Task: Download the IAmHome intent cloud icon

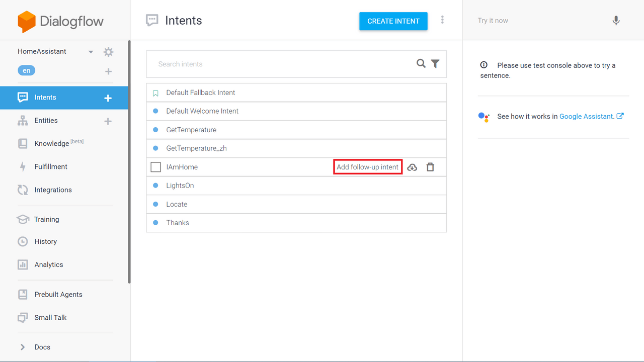Action: [412, 167]
